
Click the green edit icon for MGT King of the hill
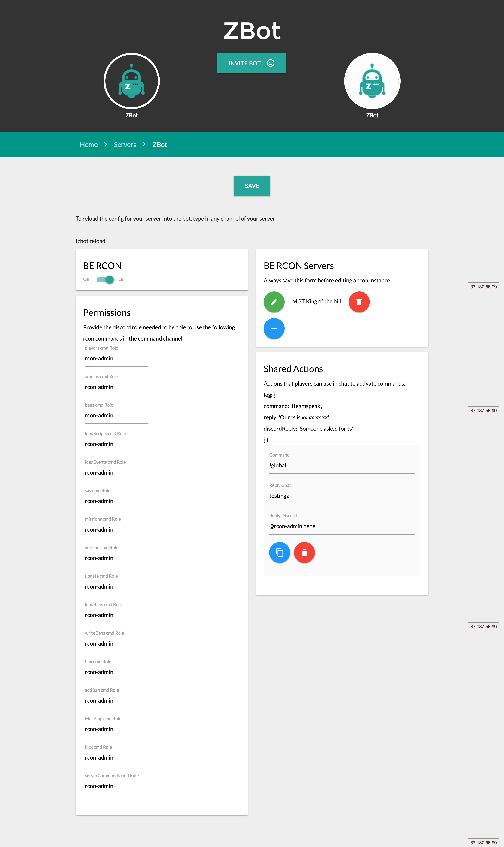coord(274,301)
